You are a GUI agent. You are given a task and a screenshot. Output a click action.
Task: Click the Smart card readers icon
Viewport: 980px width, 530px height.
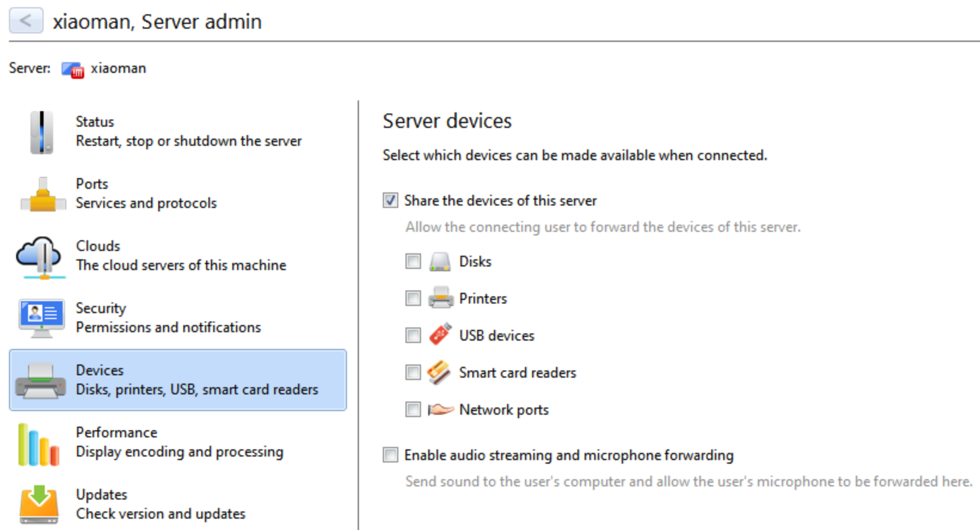(439, 372)
